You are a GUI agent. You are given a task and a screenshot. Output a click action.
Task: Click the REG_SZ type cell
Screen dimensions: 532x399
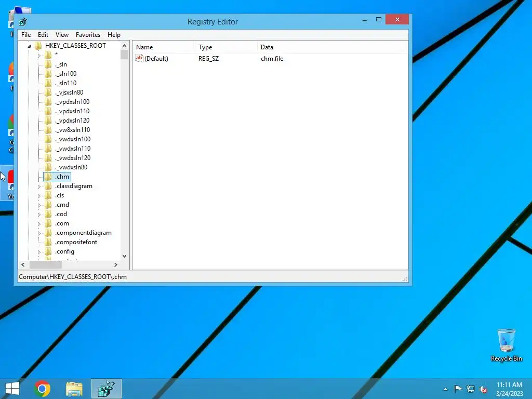[209, 59]
